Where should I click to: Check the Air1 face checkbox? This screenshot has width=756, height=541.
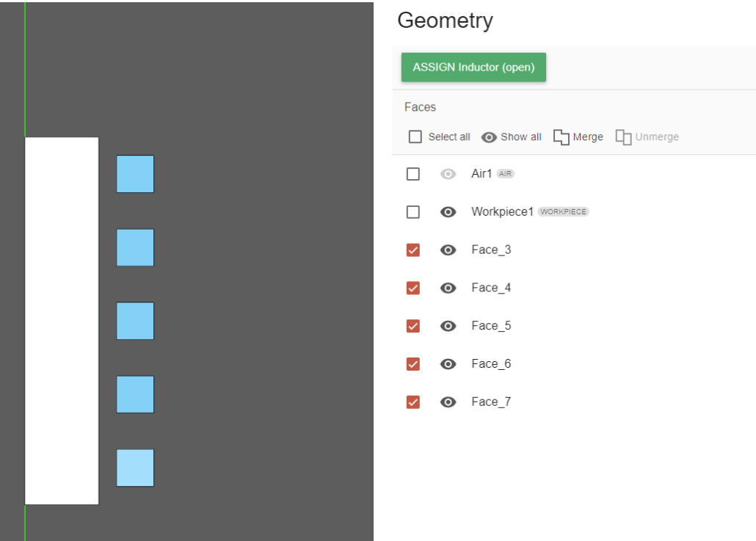point(413,174)
